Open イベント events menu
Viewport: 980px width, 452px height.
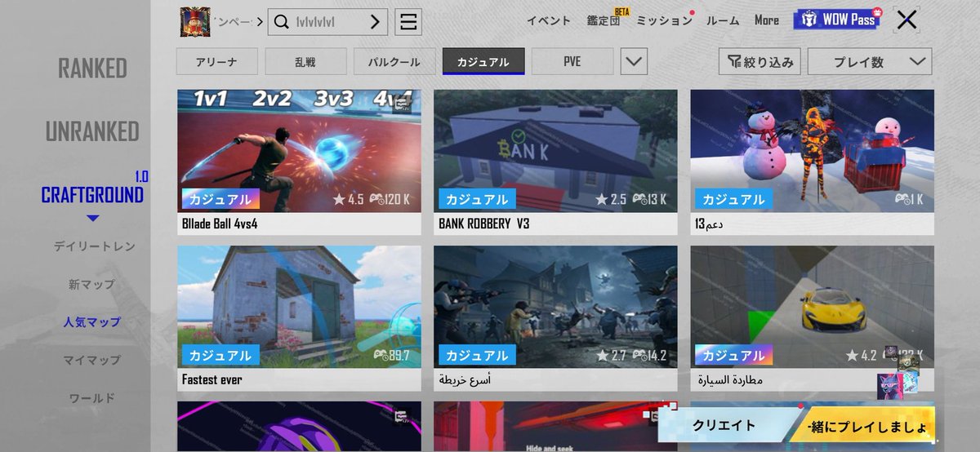pyautogui.click(x=549, y=20)
